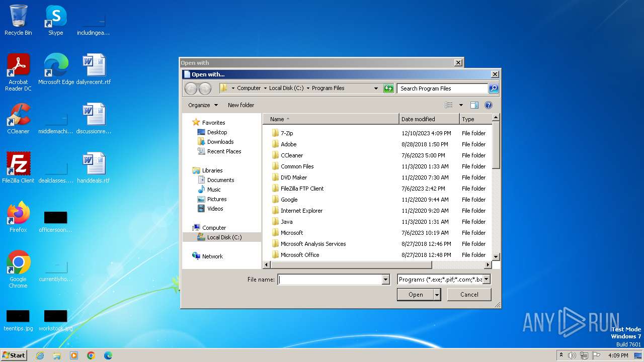Open the address bar history dropdown

point(376,88)
